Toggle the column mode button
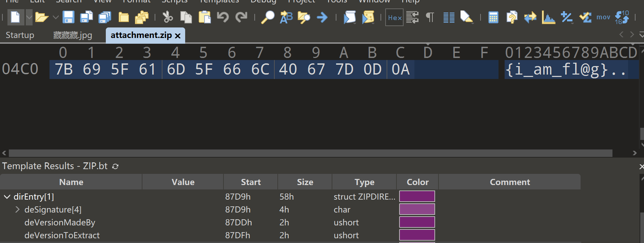 coord(449,17)
